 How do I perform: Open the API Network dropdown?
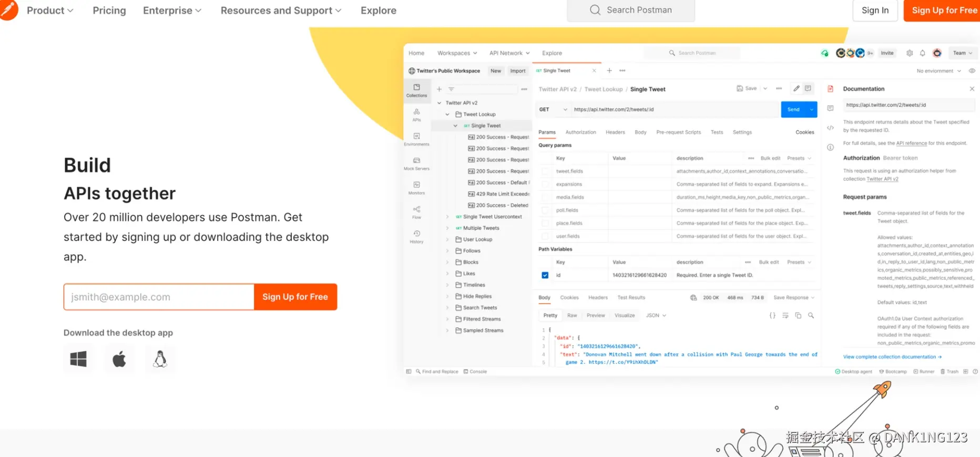[x=509, y=53]
